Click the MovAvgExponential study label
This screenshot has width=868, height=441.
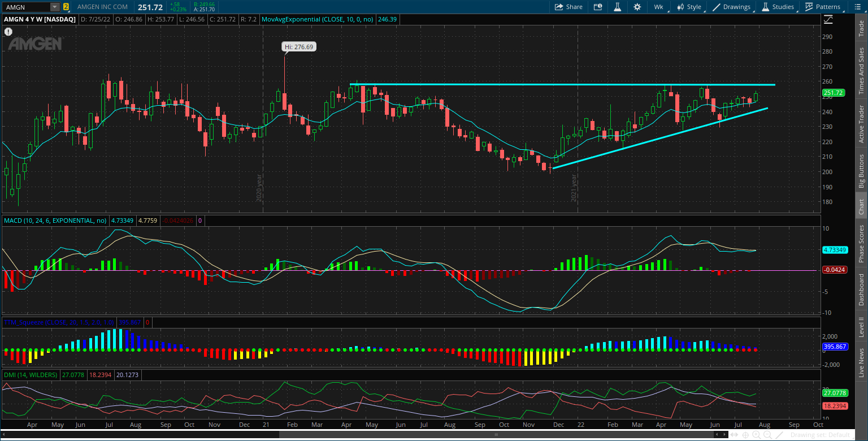coord(318,19)
